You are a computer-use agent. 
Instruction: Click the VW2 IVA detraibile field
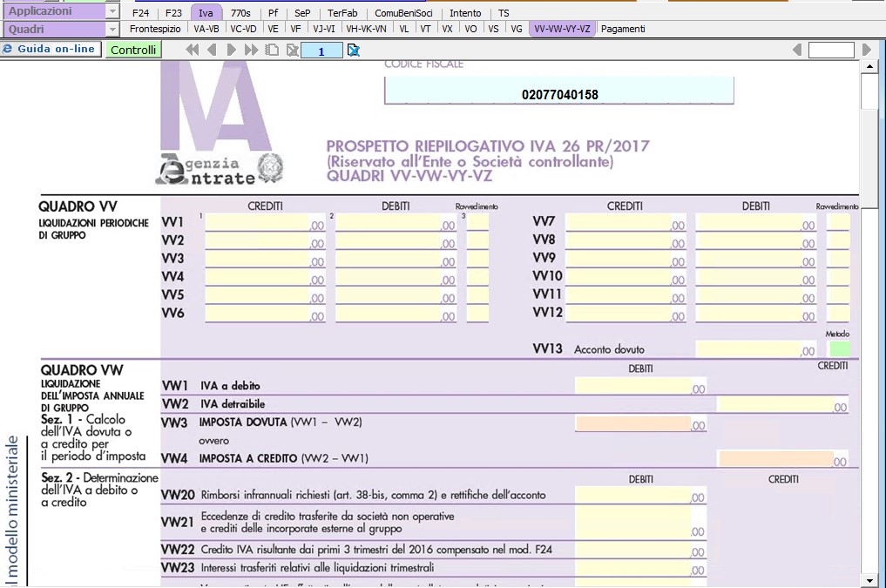coord(782,404)
